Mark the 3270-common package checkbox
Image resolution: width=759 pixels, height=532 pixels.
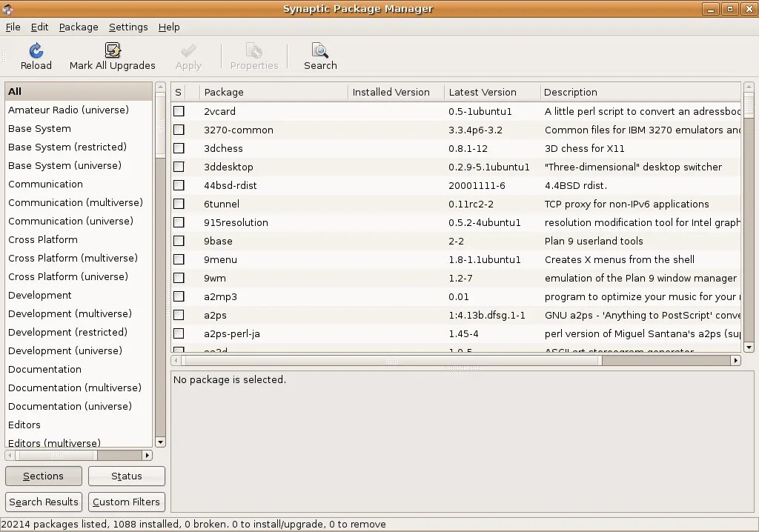[179, 130]
